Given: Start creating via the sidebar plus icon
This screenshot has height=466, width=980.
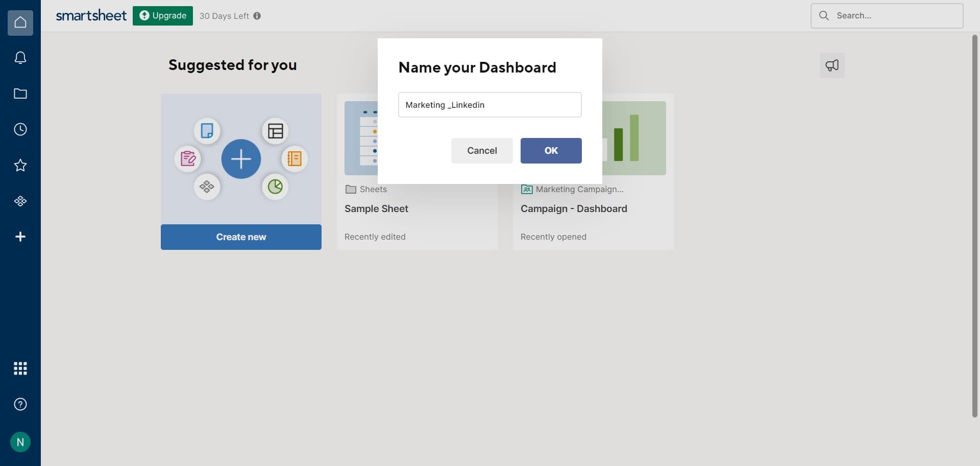Looking at the screenshot, I should 20,236.
